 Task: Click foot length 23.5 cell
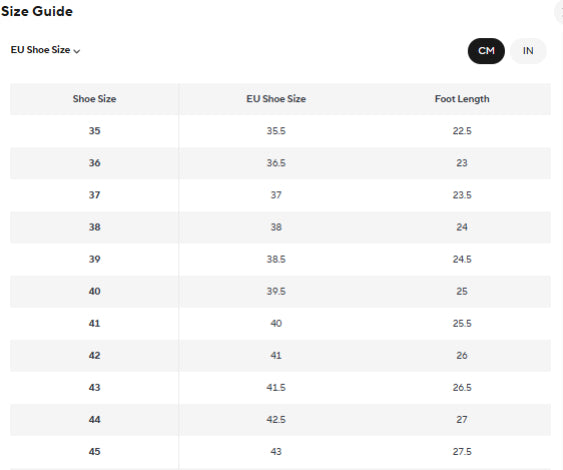462,195
